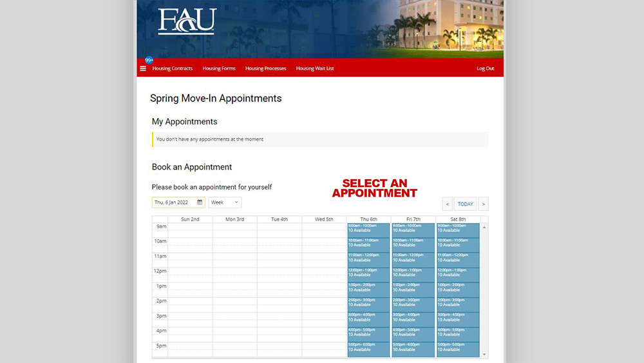Open Housing Processes menu item
Viewport: 644px width, 363px height.
(x=265, y=68)
